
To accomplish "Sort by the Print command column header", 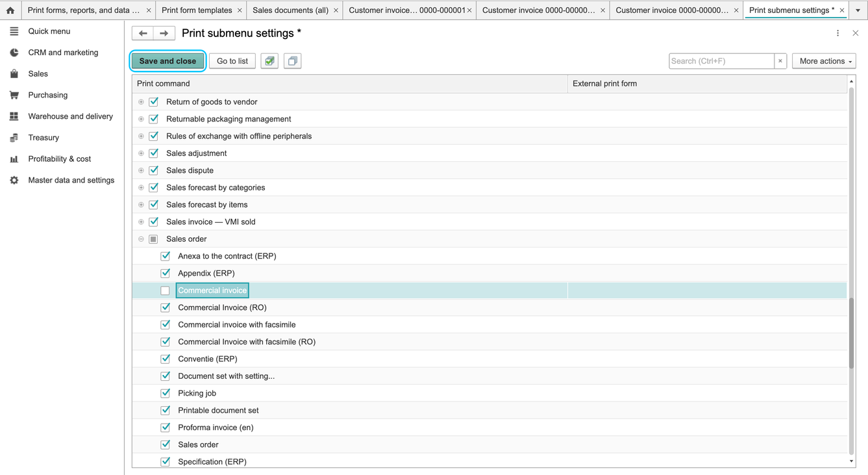I will pos(350,84).
